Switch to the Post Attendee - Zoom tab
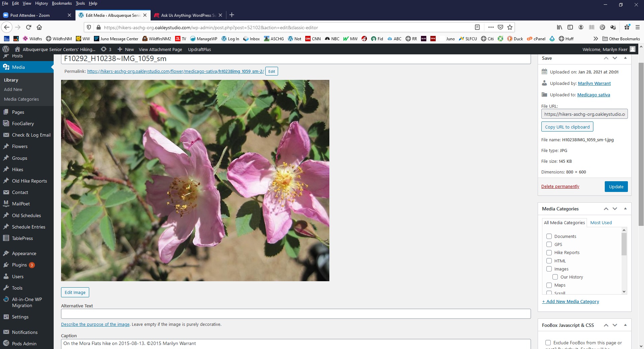 37,15
